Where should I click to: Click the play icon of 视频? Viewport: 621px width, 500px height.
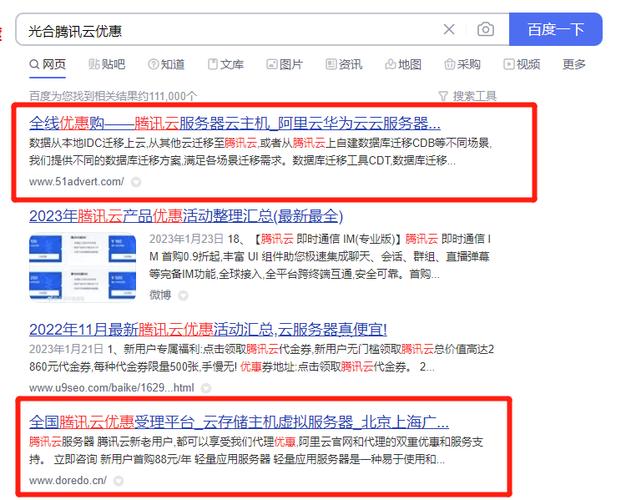[x=509, y=64]
